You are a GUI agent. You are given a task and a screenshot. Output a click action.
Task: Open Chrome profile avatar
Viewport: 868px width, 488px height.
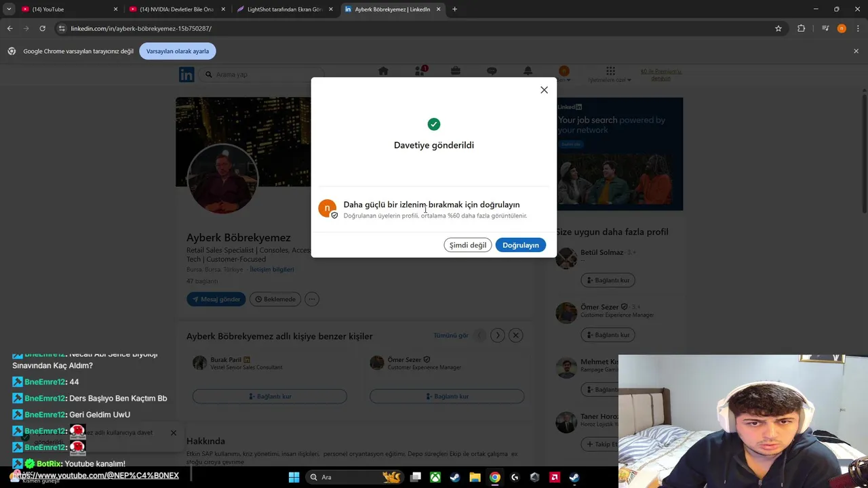842,28
